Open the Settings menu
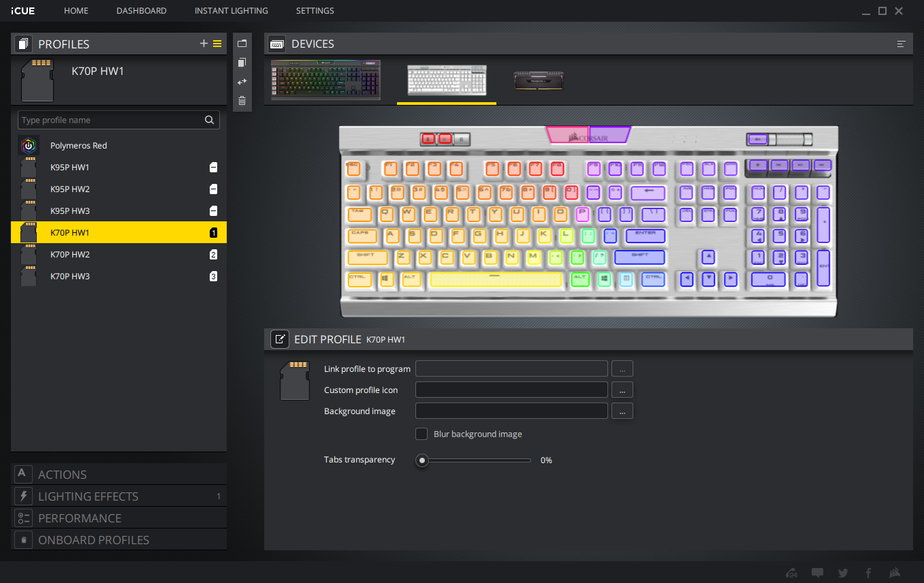The height and width of the screenshot is (583, 924). [315, 11]
